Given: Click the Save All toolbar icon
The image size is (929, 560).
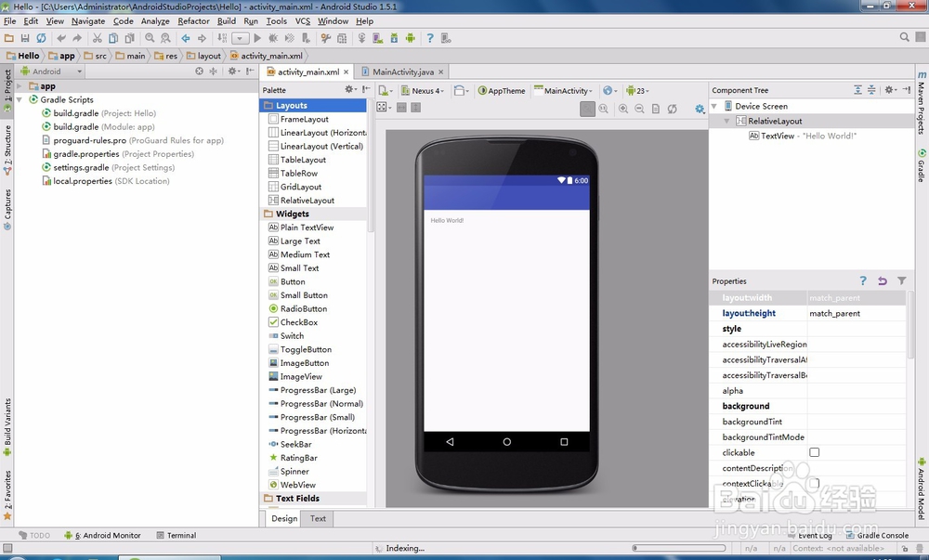Looking at the screenshot, I should pos(25,38).
